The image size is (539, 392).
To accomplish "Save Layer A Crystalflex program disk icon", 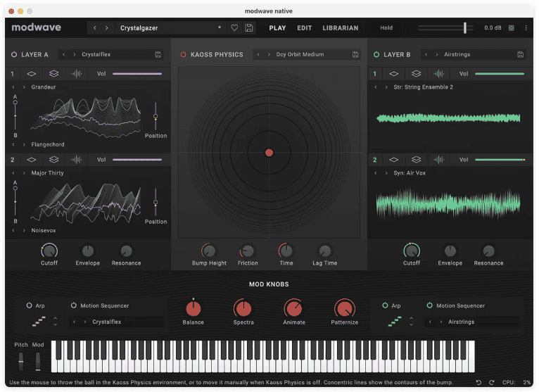I will [158, 54].
